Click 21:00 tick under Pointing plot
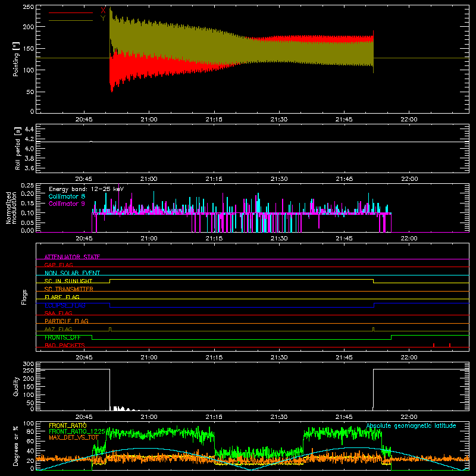The image size is (476, 476). pyautogui.click(x=149, y=120)
